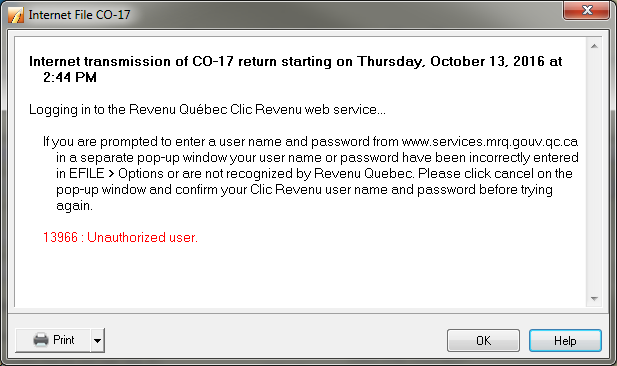Click the www.services.mrq.gouv.qc.ca address text
Viewport: 617px width, 366px height.
coord(490,142)
